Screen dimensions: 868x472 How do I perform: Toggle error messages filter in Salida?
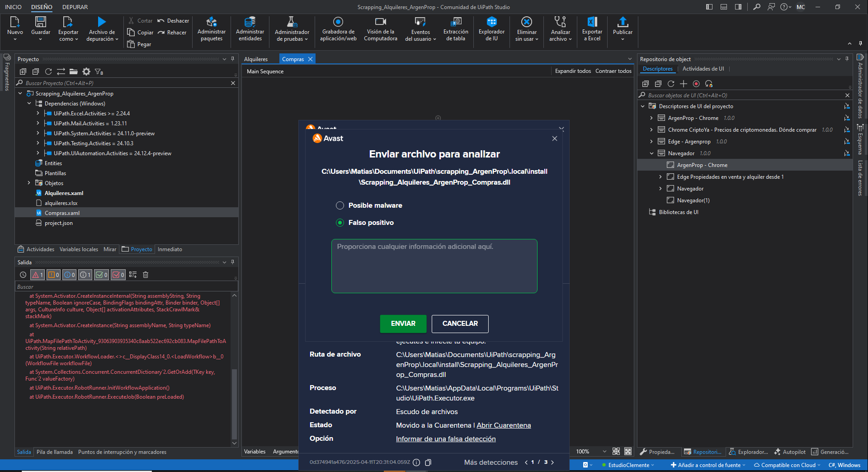click(38, 275)
